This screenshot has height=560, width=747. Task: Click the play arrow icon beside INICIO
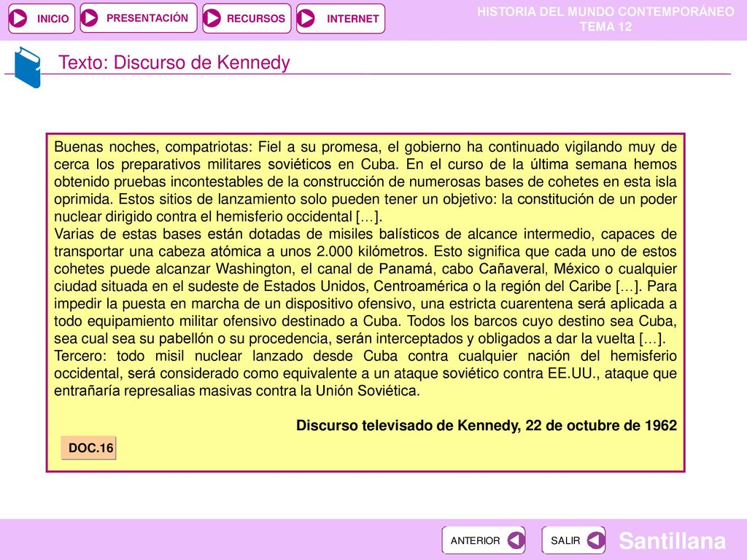coord(19,18)
